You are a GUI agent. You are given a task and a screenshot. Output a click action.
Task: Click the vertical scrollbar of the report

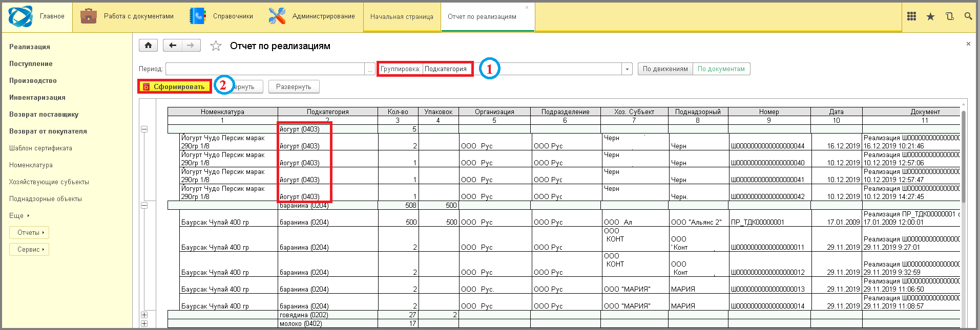(964, 157)
